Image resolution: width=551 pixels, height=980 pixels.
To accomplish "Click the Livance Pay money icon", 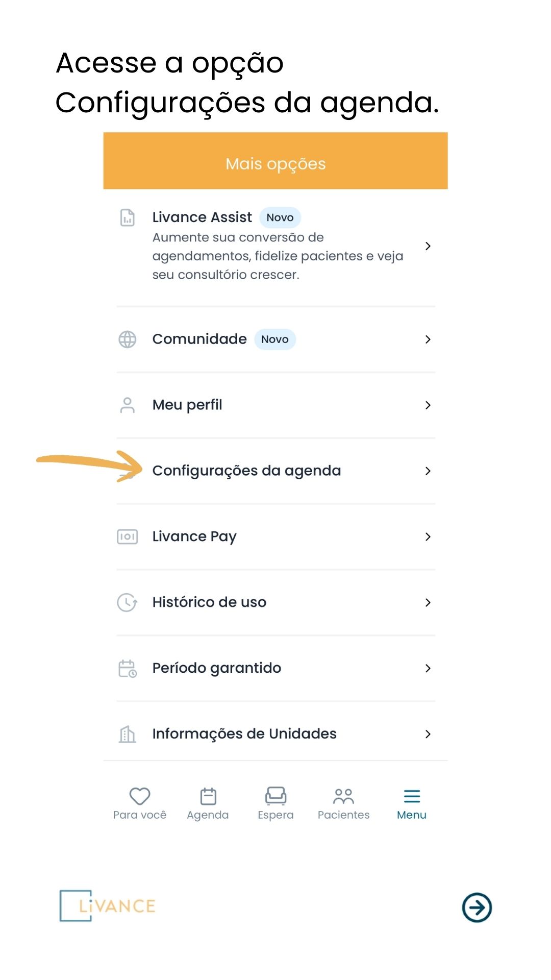I will (x=127, y=537).
